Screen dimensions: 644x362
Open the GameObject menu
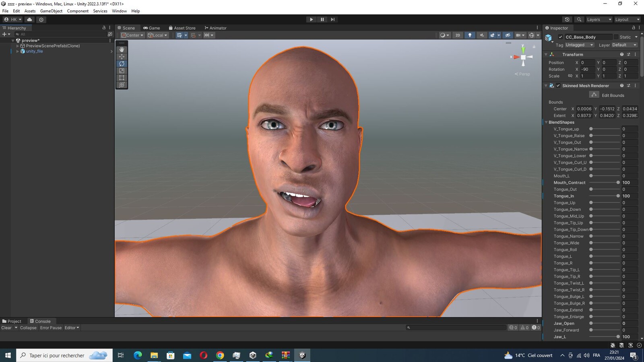click(51, 11)
